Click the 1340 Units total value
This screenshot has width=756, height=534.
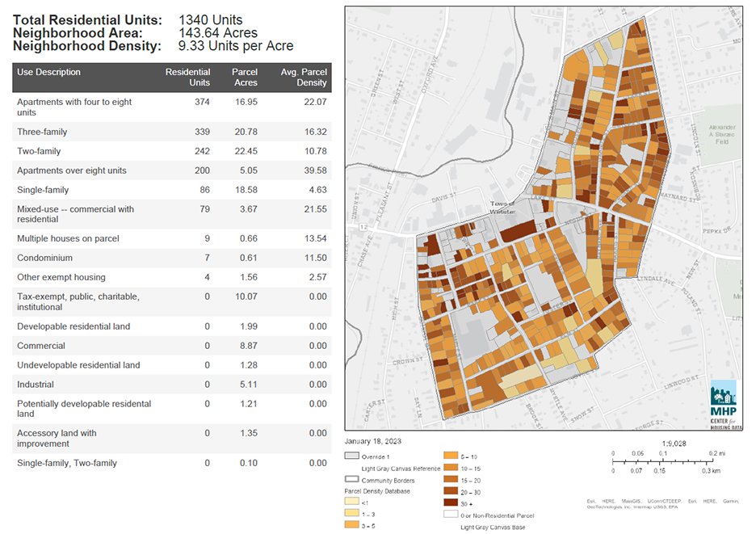coord(210,19)
